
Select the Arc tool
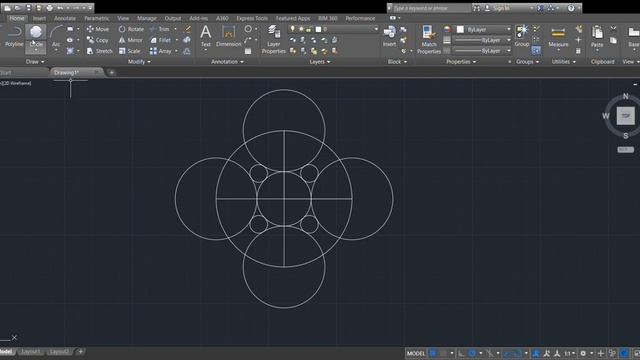pos(56,37)
